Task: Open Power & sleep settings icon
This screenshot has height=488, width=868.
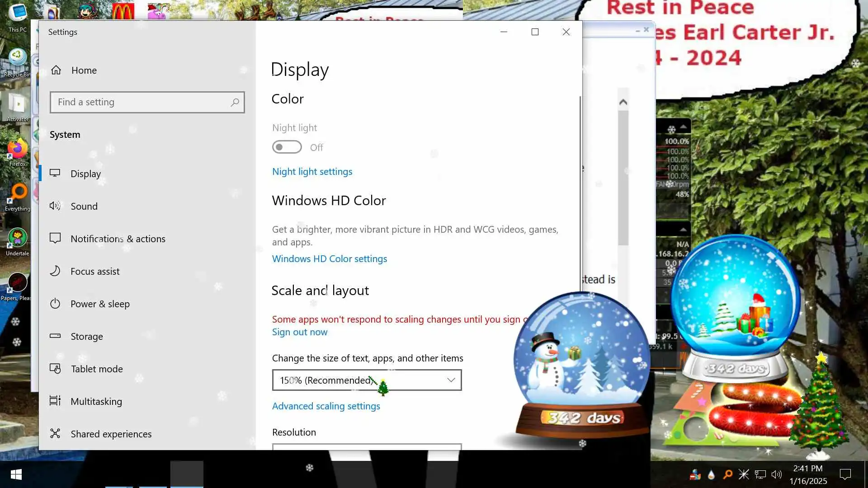Action: tap(55, 304)
